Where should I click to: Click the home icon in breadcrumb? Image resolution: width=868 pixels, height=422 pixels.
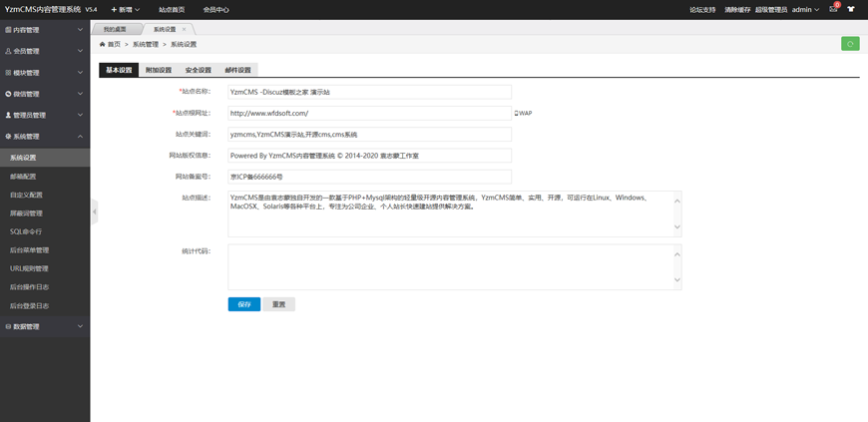coord(103,44)
